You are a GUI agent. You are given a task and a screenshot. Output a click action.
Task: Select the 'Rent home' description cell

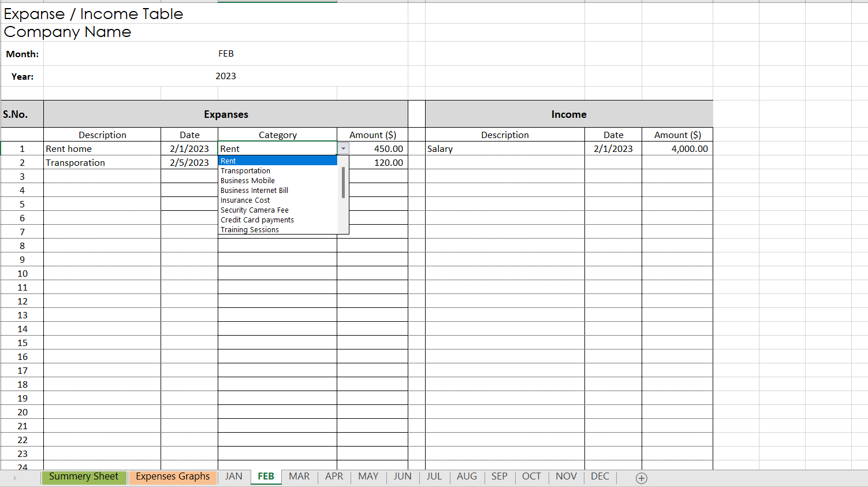coord(102,148)
